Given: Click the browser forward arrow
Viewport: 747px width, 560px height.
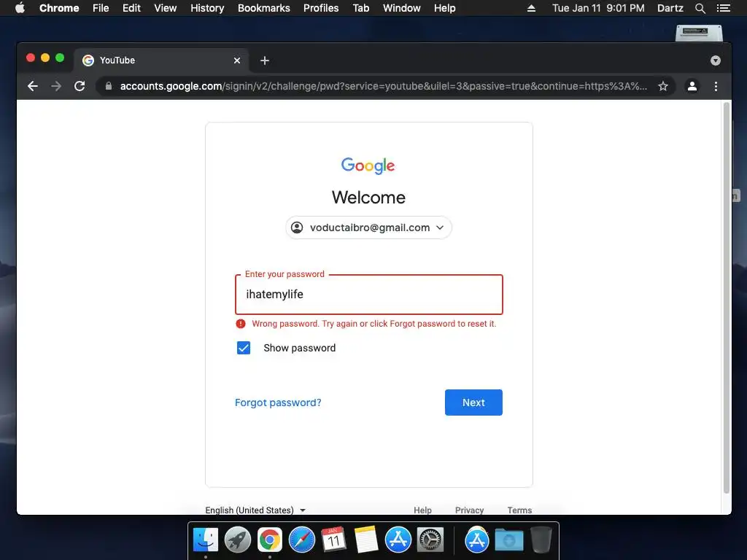Looking at the screenshot, I should [56, 86].
